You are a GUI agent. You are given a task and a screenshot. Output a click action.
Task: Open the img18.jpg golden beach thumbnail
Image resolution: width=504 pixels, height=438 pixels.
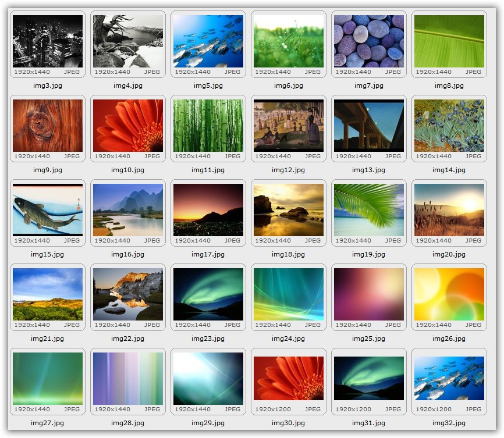coord(289,210)
